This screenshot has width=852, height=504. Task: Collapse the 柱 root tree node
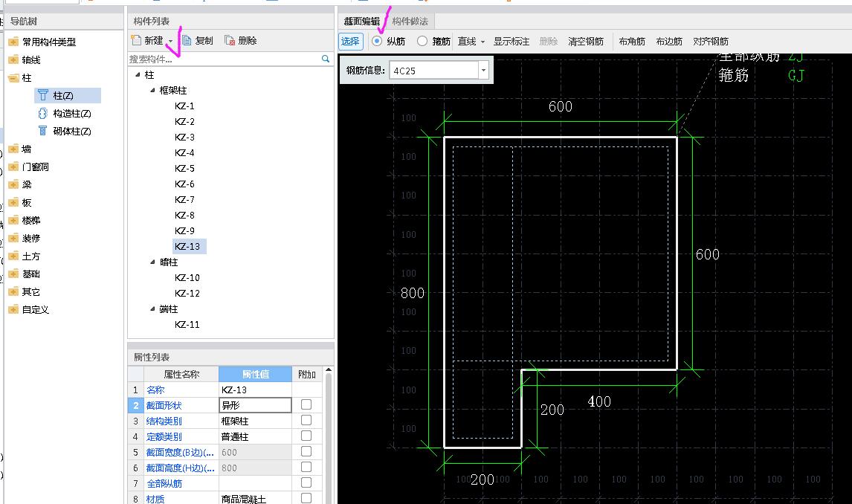pyautogui.click(x=138, y=74)
